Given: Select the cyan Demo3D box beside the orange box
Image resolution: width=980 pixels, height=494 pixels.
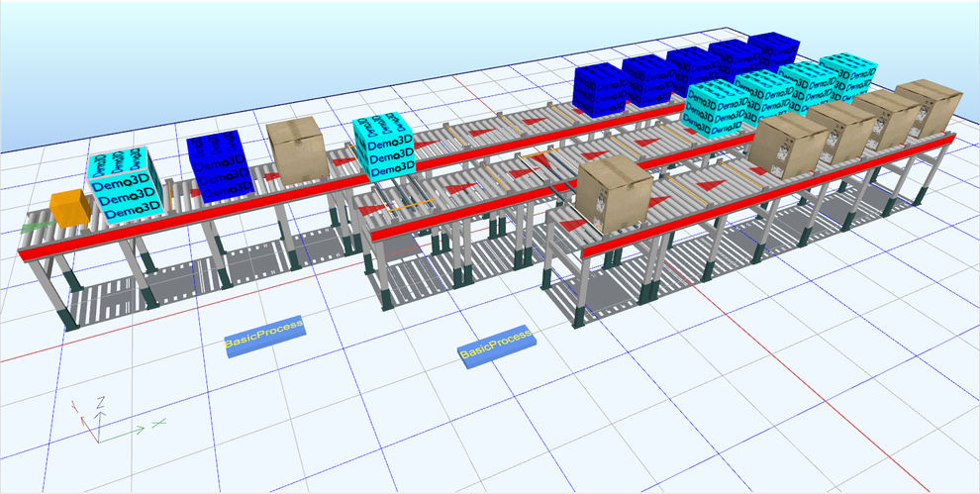Looking at the screenshot, I should pos(125,184).
